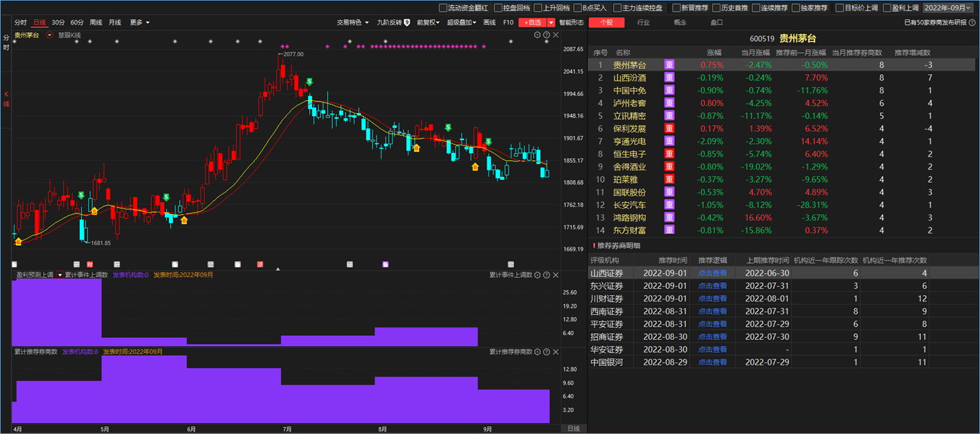The height and width of the screenshot is (434, 980).
Task: Select the 长安汽车 row in stock list
Action: 781,205
